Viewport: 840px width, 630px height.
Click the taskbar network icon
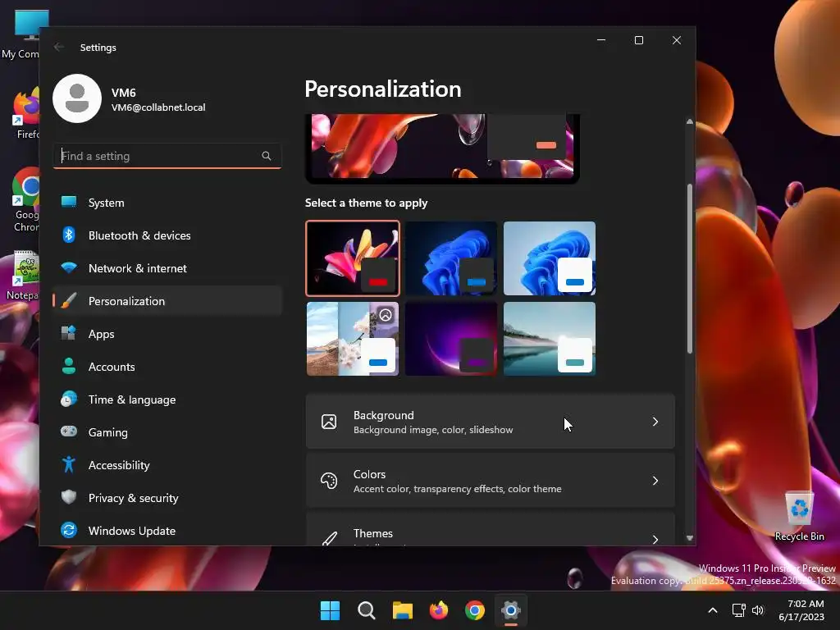(739, 610)
